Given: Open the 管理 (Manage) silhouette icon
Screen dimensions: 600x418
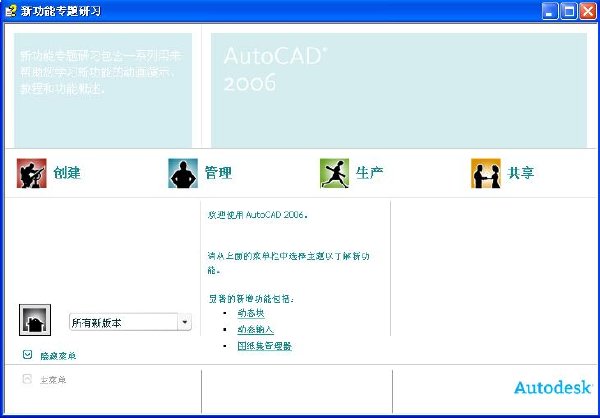Looking at the screenshot, I should pyautogui.click(x=183, y=173).
